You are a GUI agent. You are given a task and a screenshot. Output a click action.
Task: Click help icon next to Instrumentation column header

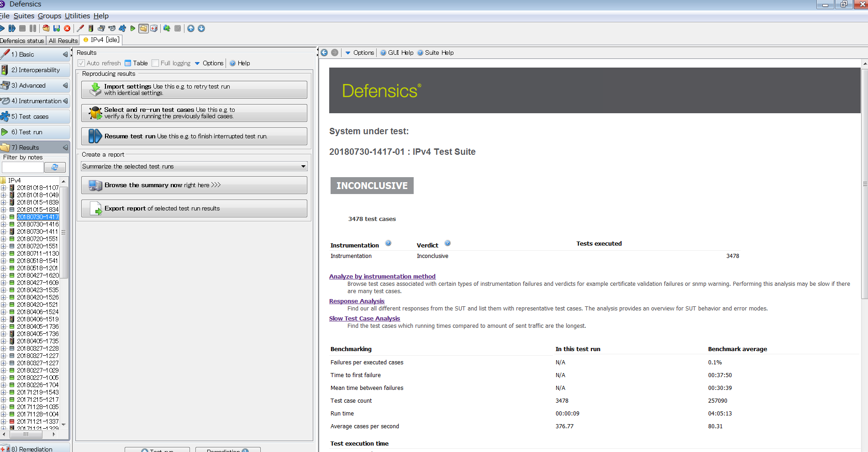[388, 243]
